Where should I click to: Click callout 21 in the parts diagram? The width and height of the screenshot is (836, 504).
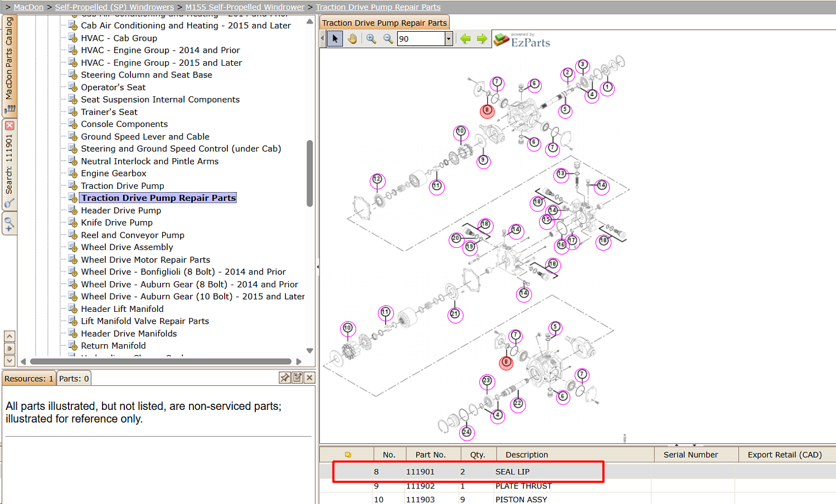[x=455, y=314]
